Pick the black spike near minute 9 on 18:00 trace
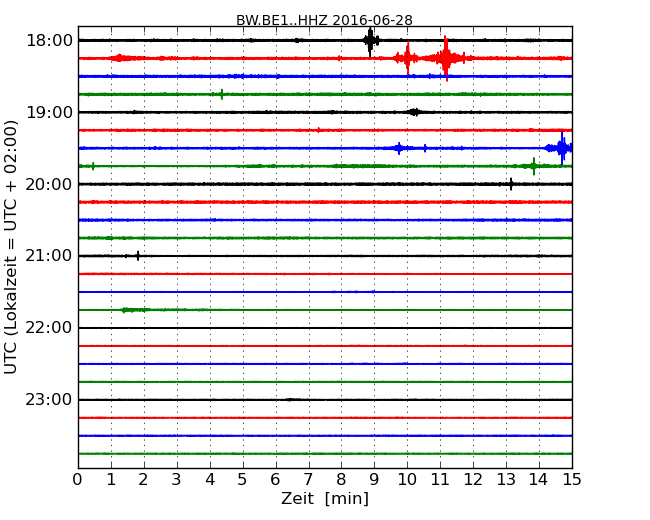 370,41
